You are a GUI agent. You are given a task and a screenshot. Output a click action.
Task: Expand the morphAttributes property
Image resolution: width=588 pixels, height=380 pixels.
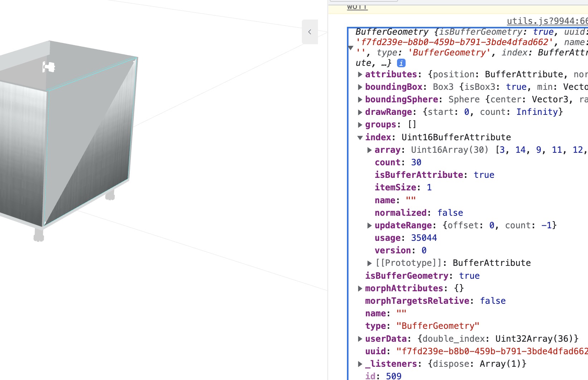click(360, 288)
